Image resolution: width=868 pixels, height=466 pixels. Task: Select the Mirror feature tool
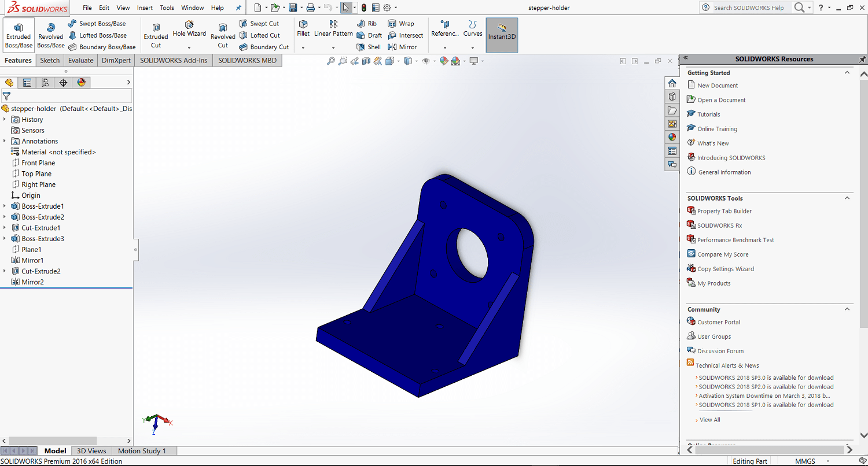[x=402, y=47]
